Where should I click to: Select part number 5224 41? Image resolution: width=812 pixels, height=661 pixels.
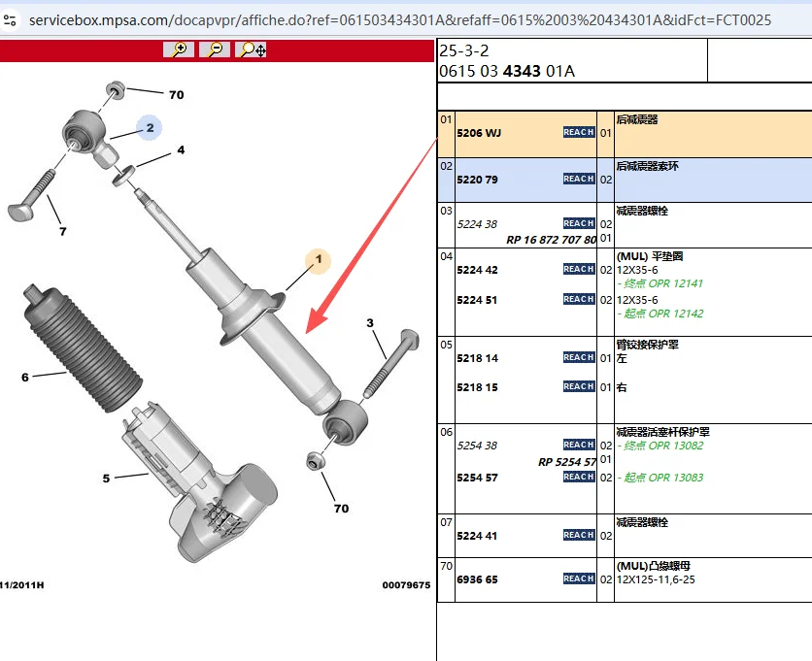pos(477,536)
